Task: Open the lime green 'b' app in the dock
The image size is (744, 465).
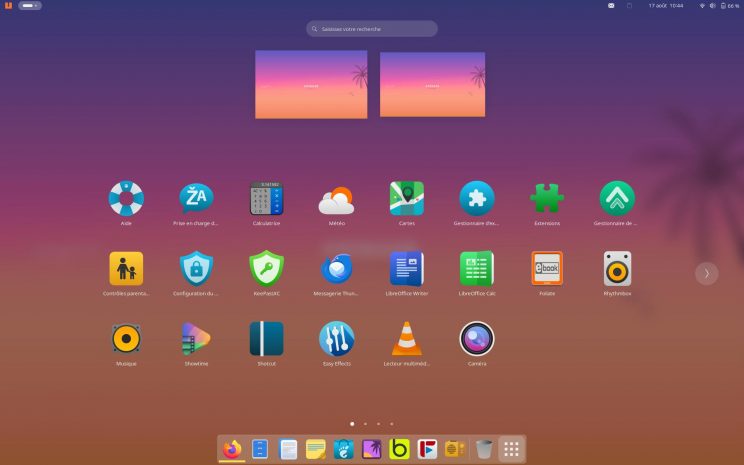Action: pos(400,449)
